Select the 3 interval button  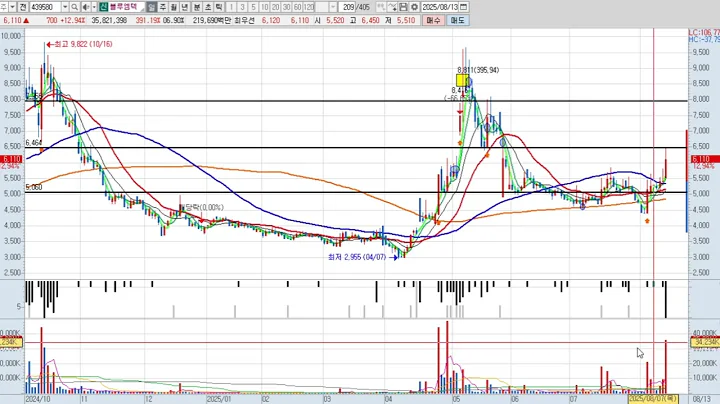click(242, 7)
